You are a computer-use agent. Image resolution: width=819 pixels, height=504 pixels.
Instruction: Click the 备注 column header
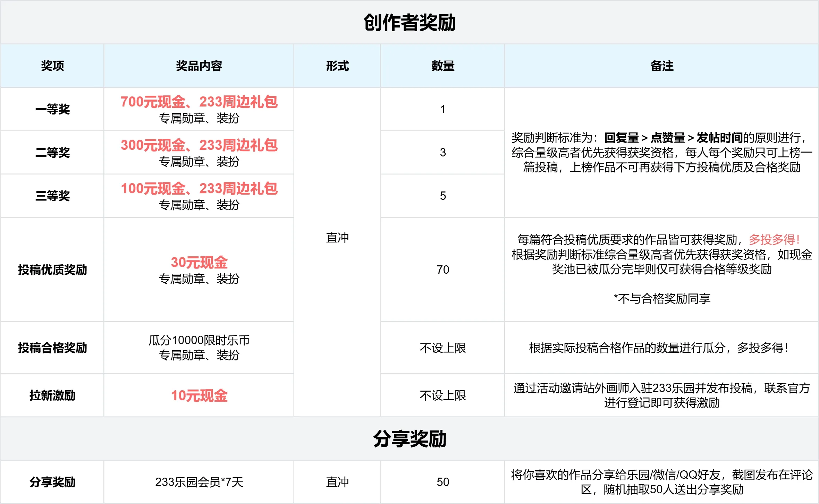pyautogui.click(x=662, y=66)
